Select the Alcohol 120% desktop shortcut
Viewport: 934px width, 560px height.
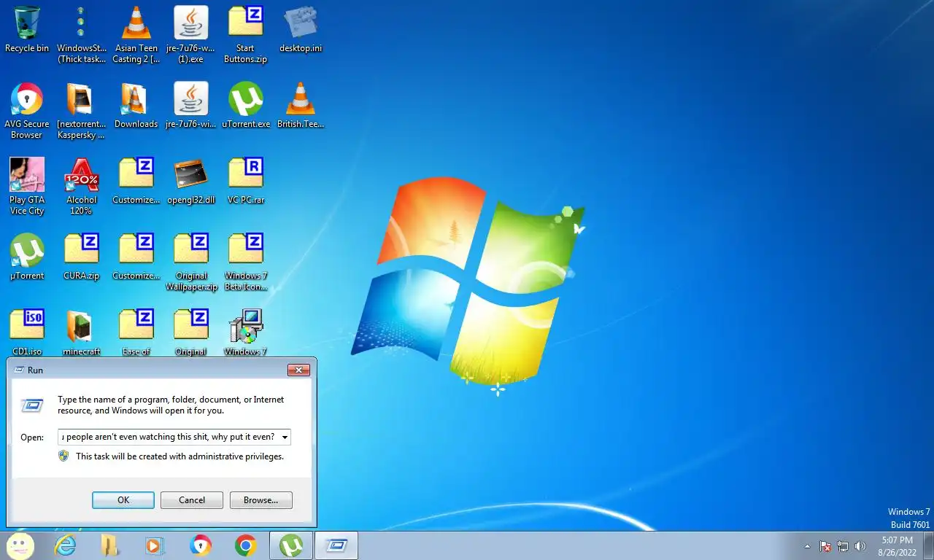pyautogui.click(x=82, y=186)
